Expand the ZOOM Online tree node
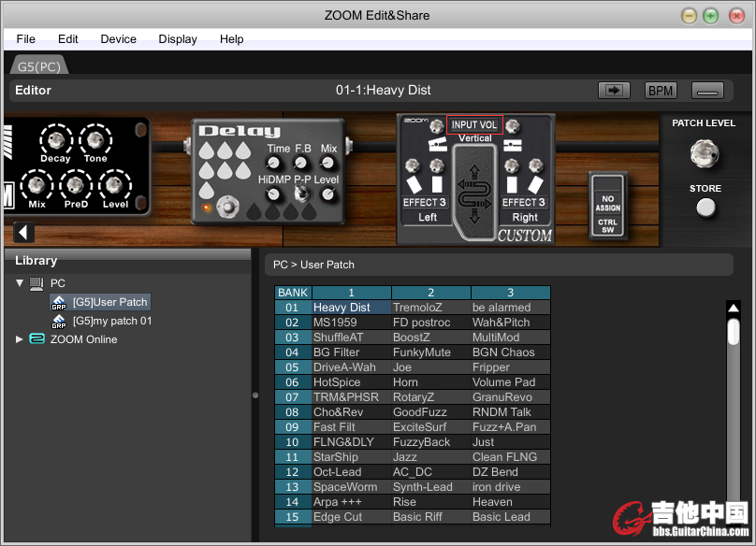The image size is (756, 546). pos(20,339)
